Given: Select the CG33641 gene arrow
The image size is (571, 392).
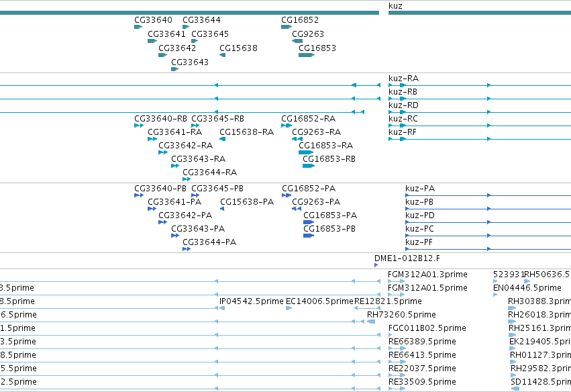Looking at the screenshot, I should pos(152,41).
